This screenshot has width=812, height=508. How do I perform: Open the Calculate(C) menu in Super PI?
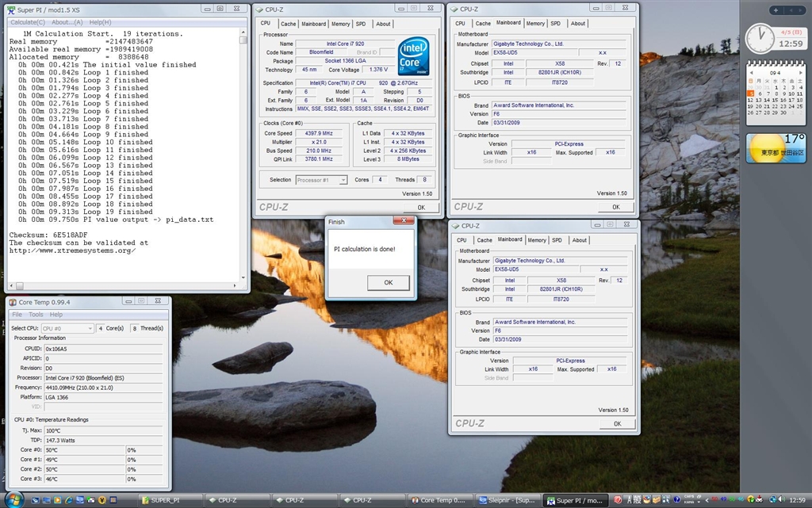click(x=27, y=22)
